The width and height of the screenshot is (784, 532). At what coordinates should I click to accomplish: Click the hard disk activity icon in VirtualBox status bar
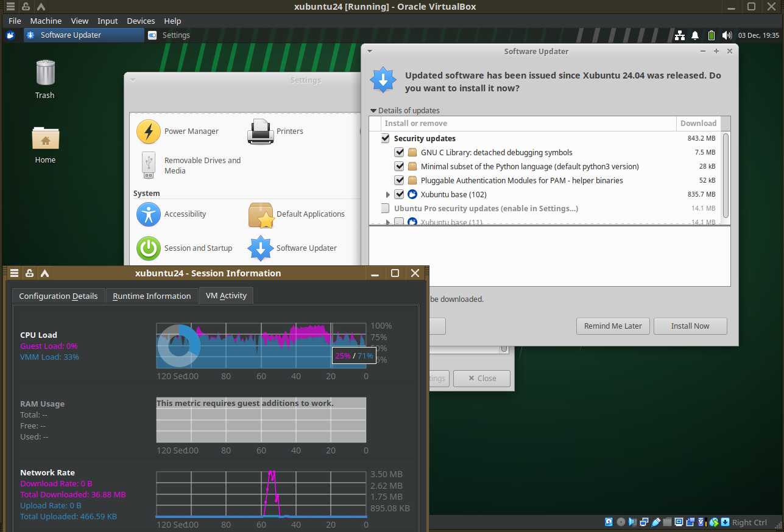click(609, 522)
